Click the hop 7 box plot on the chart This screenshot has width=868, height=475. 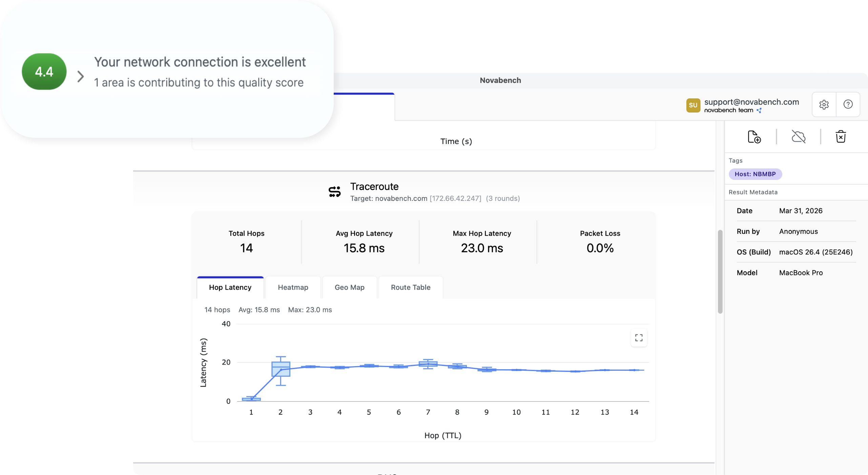(x=428, y=364)
